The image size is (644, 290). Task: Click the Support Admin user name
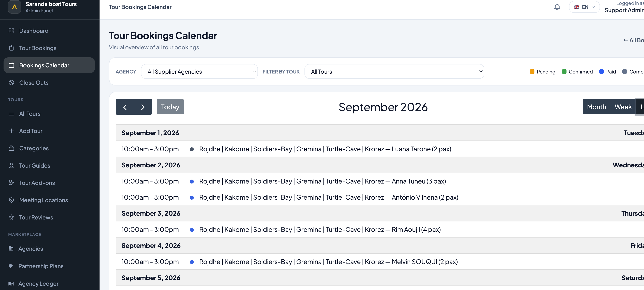tap(624, 10)
